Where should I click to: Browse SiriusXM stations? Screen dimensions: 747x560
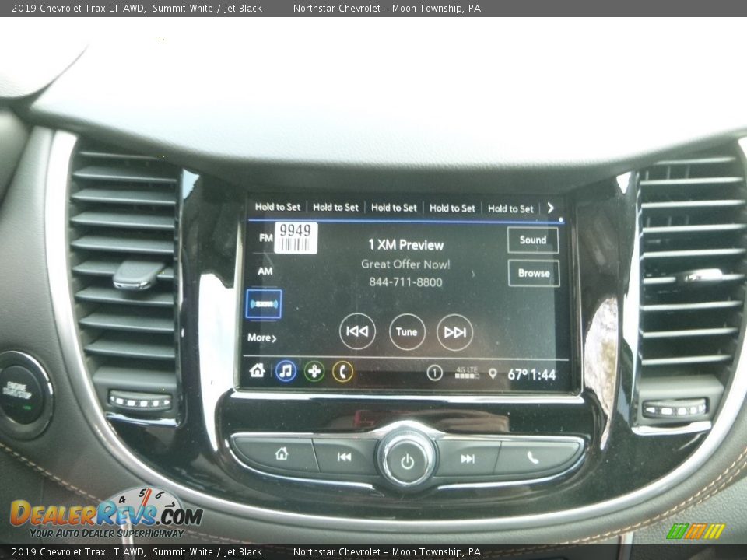click(534, 273)
